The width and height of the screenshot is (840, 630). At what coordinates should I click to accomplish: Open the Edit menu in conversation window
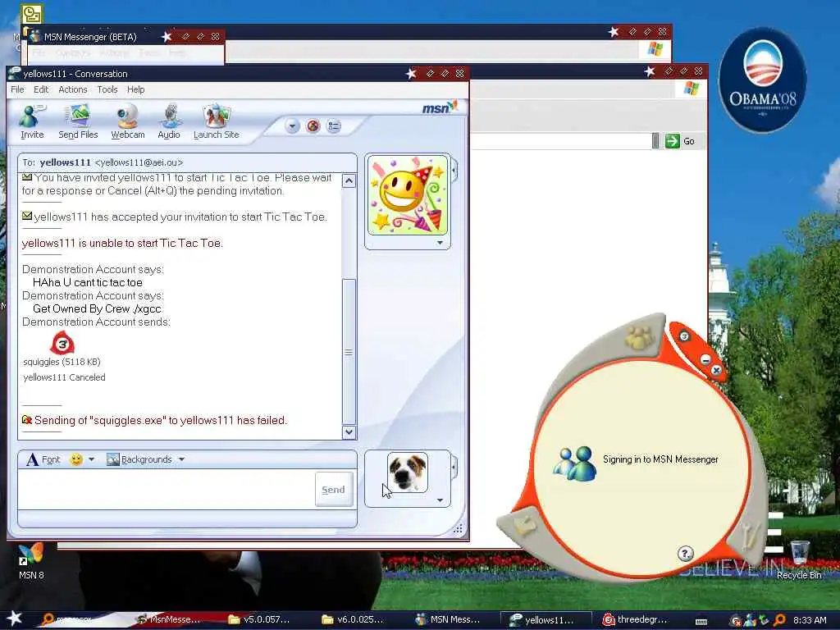[41, 89]
